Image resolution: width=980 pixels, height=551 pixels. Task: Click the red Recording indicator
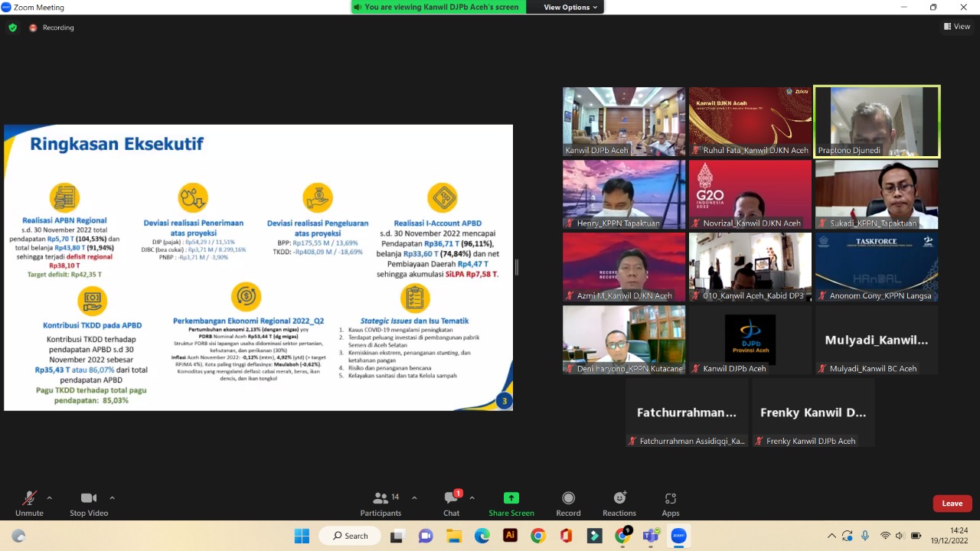pyautogui.click(x=51, y=28)
